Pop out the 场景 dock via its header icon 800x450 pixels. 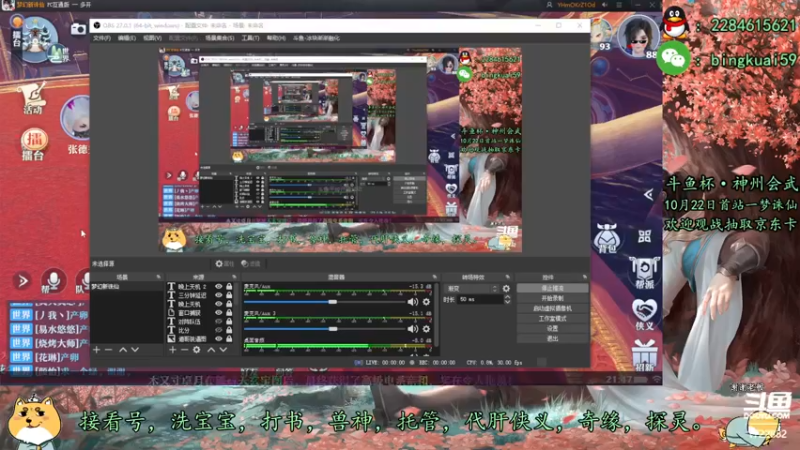[x=158, y=277]
